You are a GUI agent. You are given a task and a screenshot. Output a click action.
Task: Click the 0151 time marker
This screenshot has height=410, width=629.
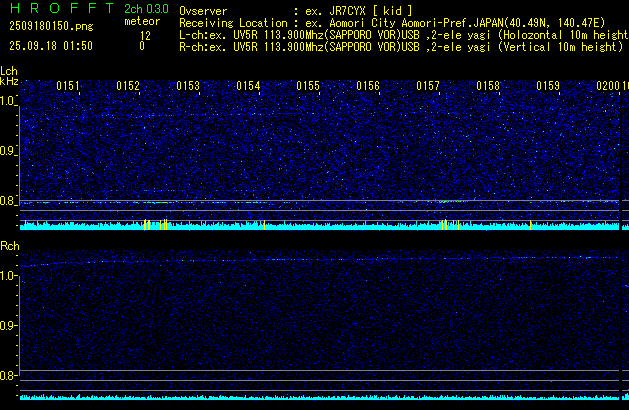coord(68,86)
